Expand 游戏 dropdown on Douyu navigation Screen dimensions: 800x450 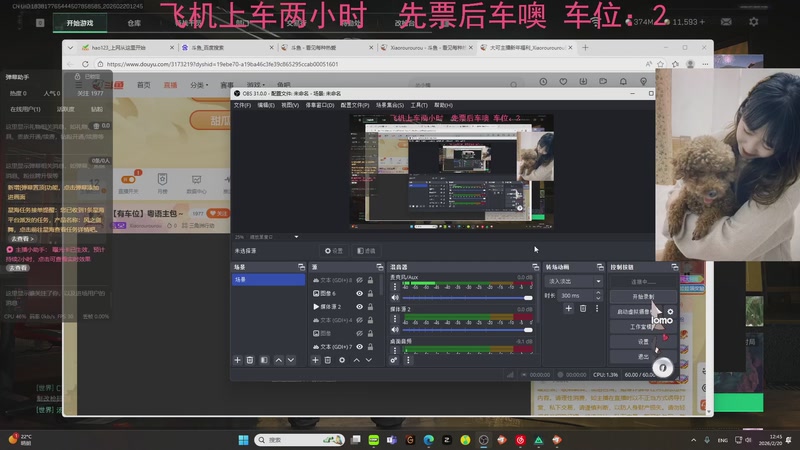[x=256, y=85]
